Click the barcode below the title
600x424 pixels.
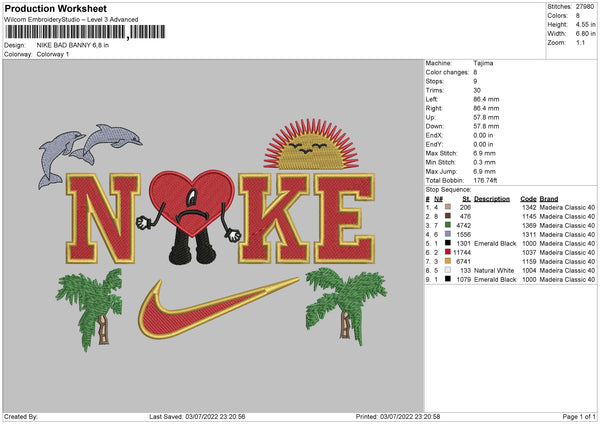coord(85,32)
